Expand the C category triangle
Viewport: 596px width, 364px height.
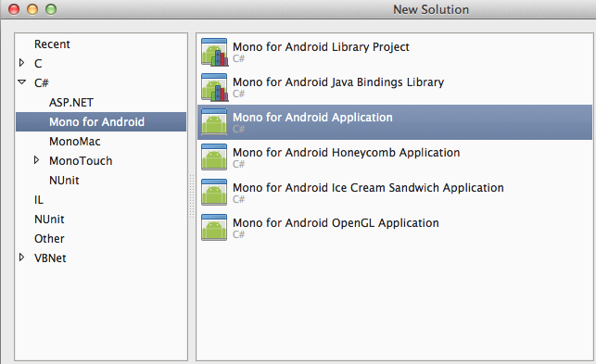coord(21,63)
